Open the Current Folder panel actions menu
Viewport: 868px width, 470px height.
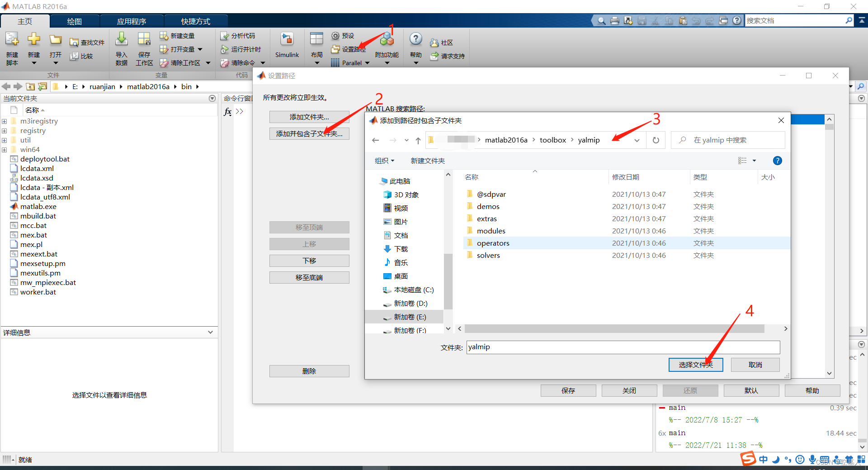(x=212, y=98)
